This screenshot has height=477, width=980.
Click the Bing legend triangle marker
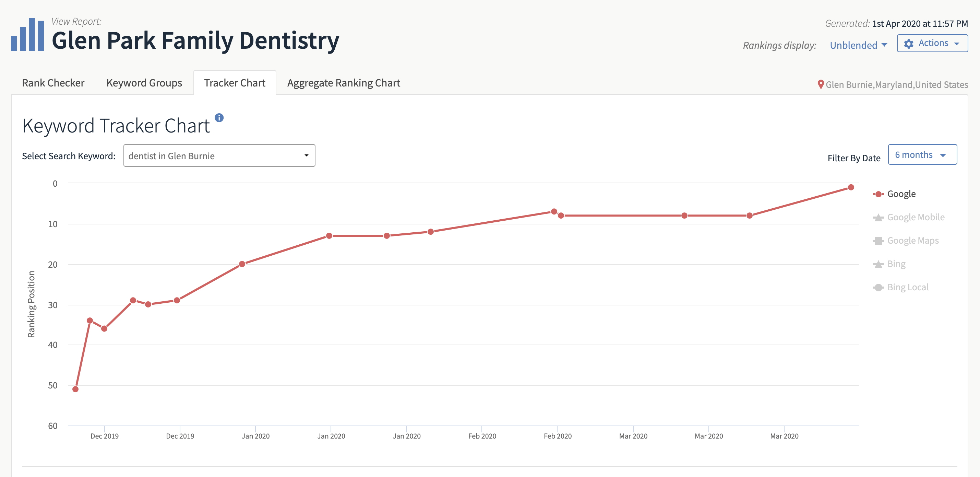(x=878, y=264)
